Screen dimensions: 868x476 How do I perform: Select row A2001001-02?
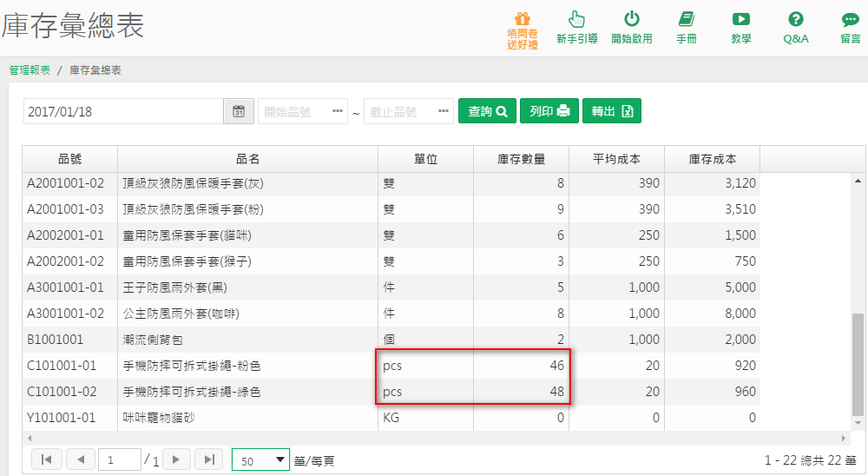[x=391, y=183]
